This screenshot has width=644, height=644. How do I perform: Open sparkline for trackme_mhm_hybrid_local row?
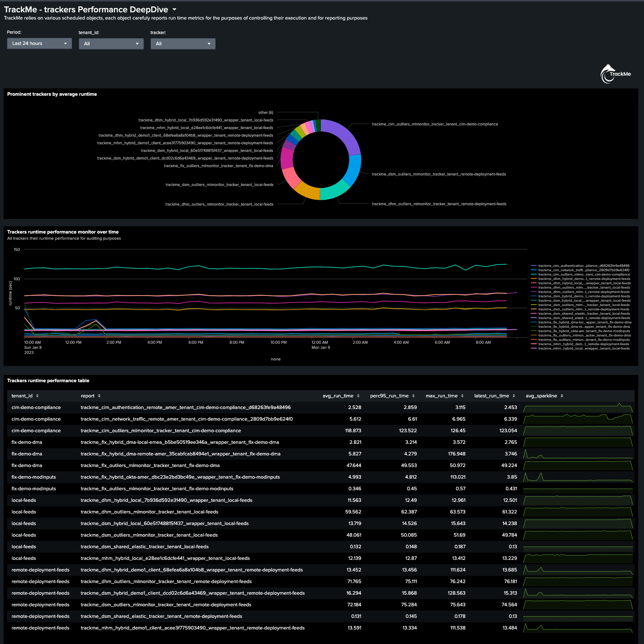[578, 558]
